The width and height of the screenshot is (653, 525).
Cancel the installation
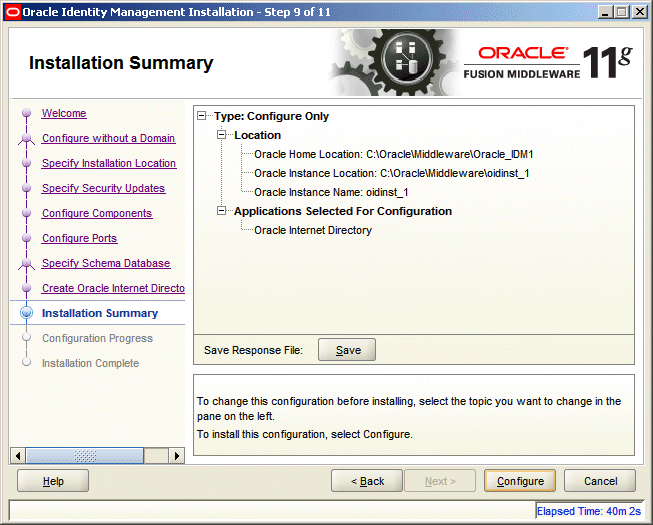coord(600,481)
